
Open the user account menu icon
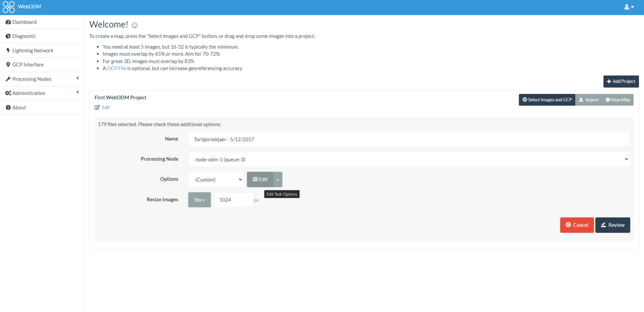629,7
